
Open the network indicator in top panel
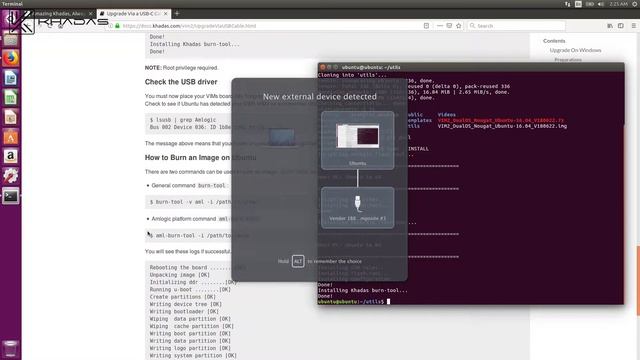pyautogui.click(x=568, y=4)
